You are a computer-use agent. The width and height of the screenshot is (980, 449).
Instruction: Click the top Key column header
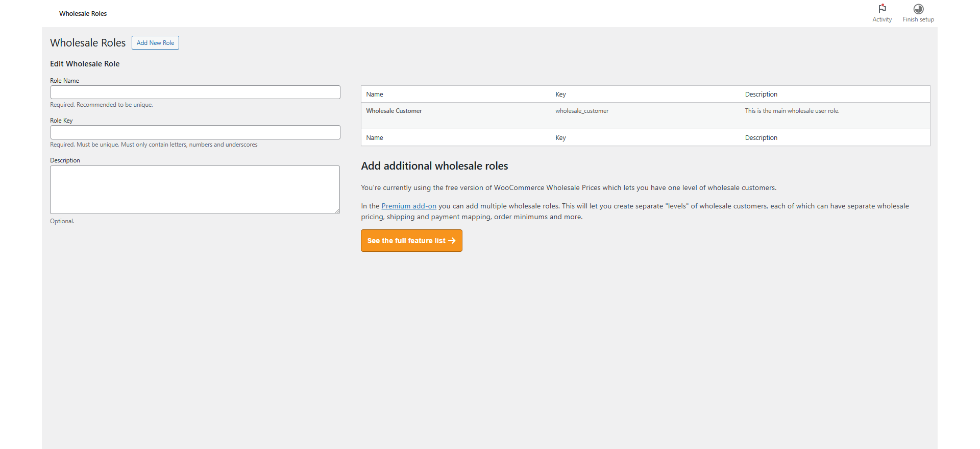point(560,94)
